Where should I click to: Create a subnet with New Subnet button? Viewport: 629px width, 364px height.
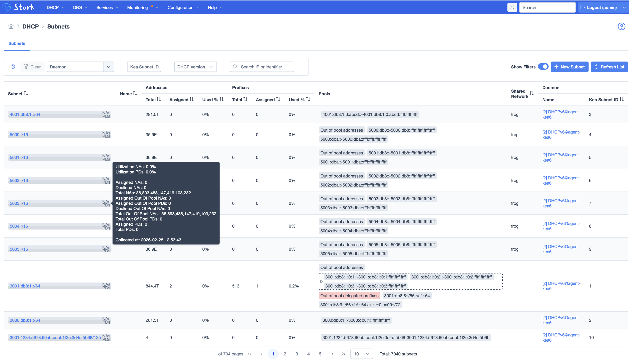[570, 67]
